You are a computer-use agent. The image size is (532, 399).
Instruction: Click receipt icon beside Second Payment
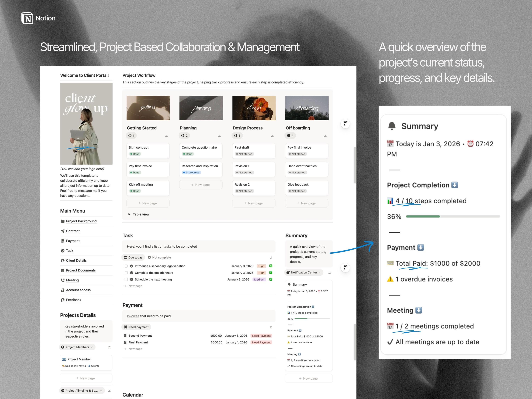(125, 336)
